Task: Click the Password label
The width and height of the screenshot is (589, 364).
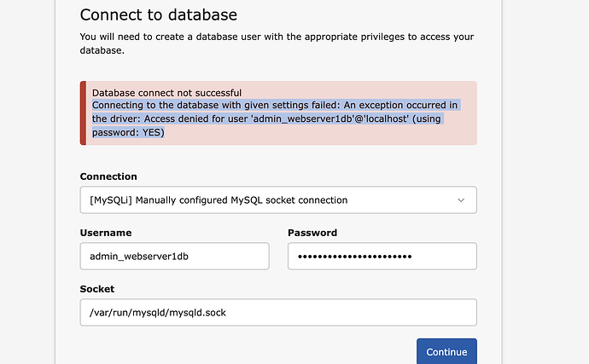Action: tap(312, 233)
